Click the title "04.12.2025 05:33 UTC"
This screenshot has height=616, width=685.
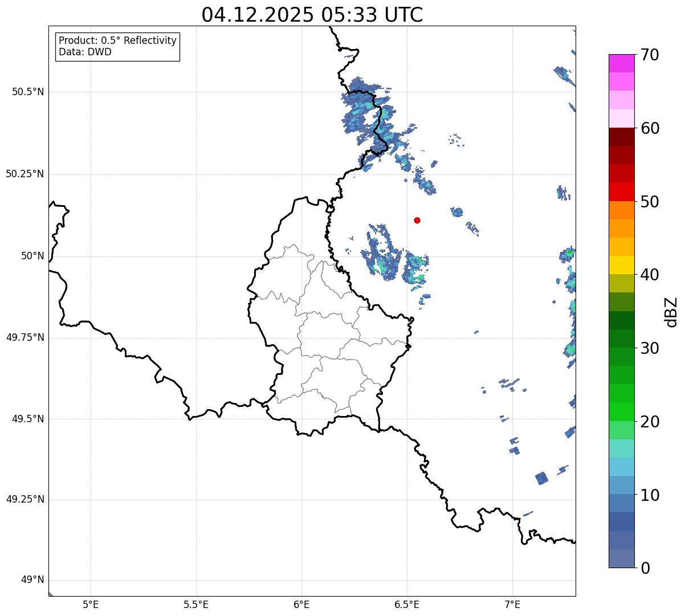(312, 15)
